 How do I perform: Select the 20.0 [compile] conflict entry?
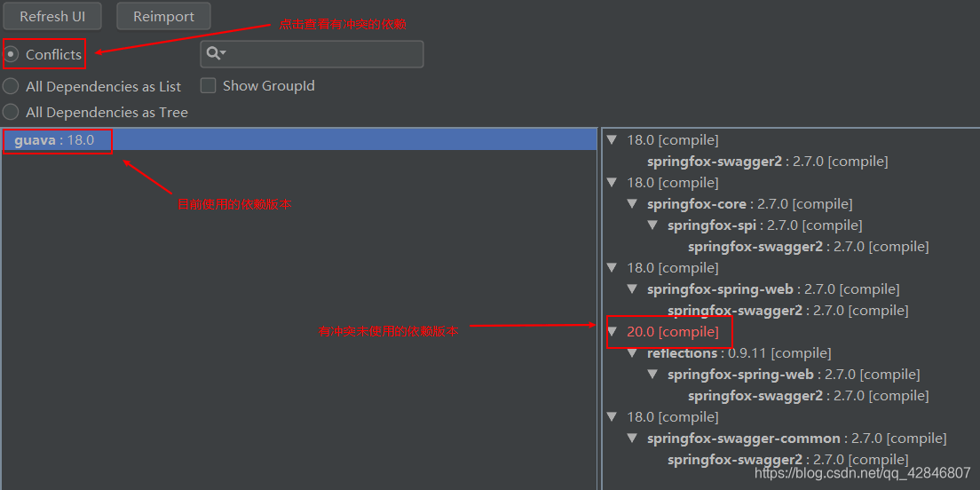[x=673, y=332]
